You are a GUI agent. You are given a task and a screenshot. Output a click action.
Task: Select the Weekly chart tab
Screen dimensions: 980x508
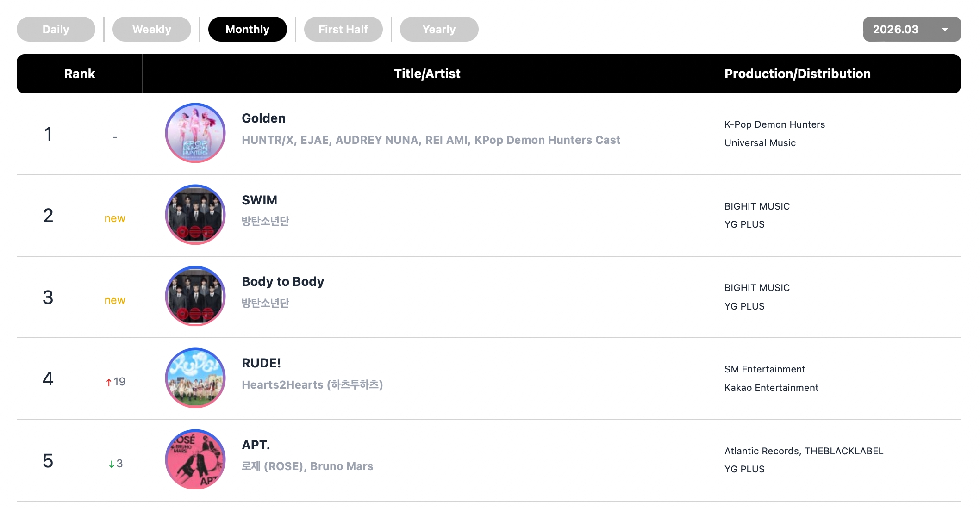coord(152,29)
